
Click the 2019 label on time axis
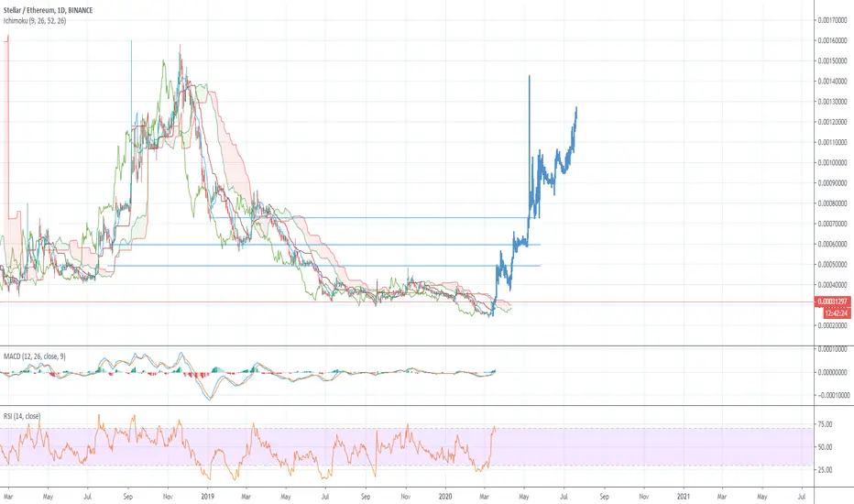coord(207,497)
